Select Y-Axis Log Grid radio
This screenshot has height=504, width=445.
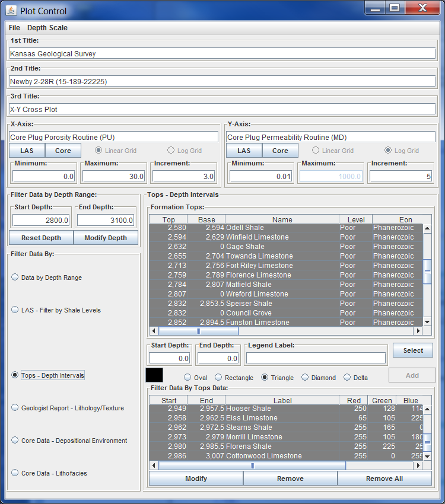point(402,151)
